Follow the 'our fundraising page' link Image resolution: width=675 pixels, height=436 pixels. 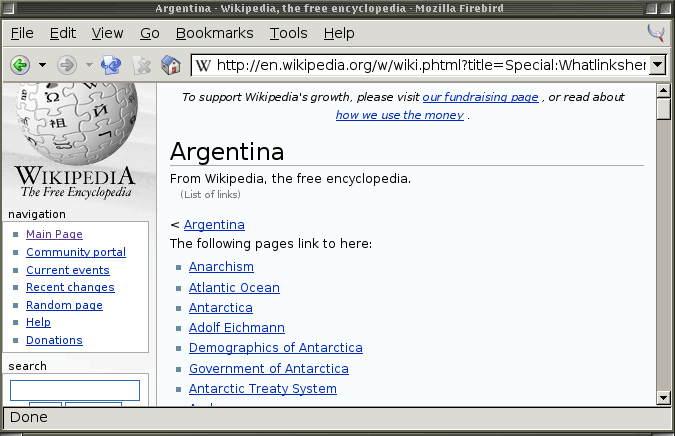click(x=480, y=97)
